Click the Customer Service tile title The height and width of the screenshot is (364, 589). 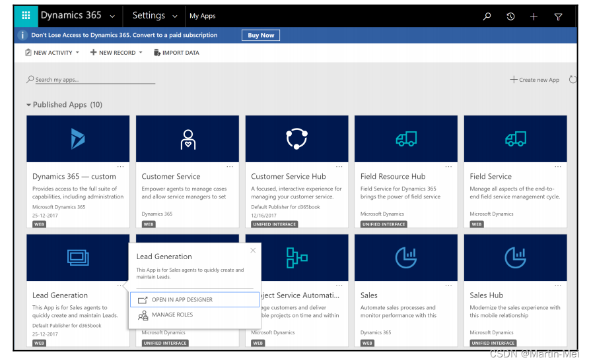(171, 176)
